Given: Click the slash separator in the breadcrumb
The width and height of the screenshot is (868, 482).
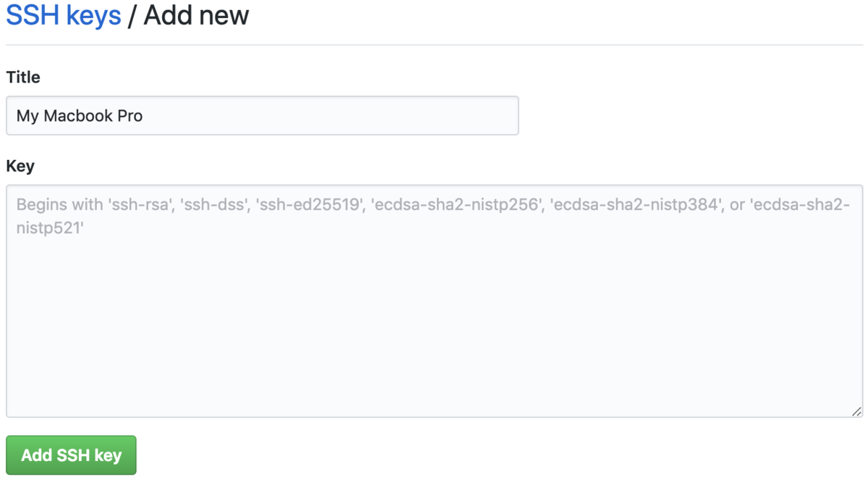Looking at the screenshot, I should point(132,14).
